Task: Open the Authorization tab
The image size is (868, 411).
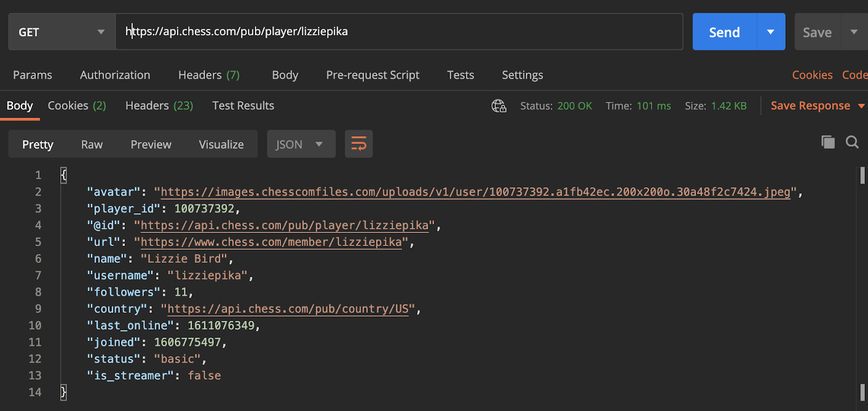Action: point(115,75)
